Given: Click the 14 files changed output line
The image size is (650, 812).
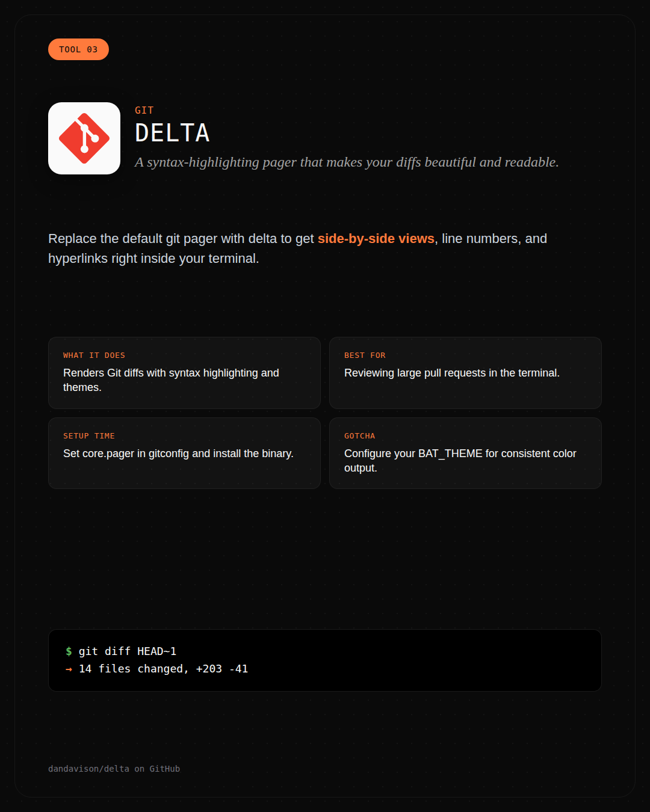Looking at the screenshot, I should [163, 669].
